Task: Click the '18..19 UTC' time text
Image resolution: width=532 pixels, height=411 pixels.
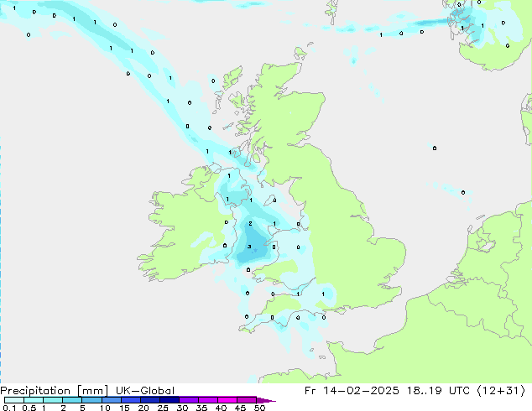Action: click(438, 391)
